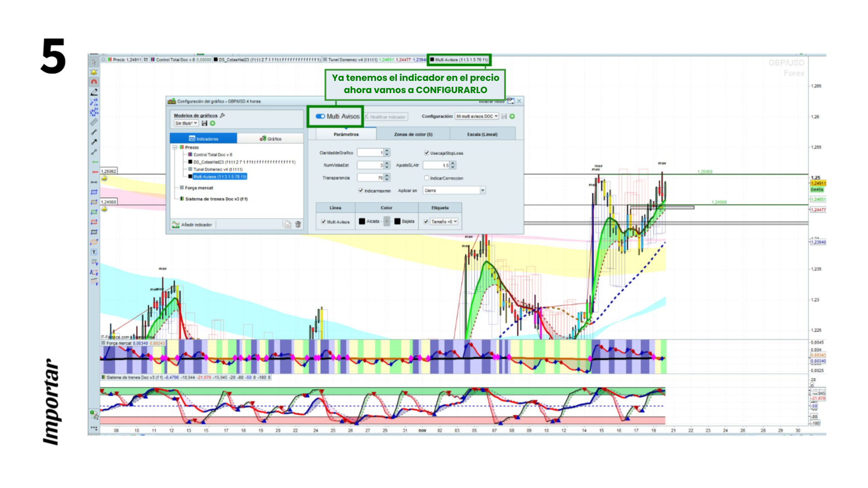Viewport: 868px width, 488px height.
Task: Uncheck the UsecajaStopLoss checkbox
Action: (426, 153)
